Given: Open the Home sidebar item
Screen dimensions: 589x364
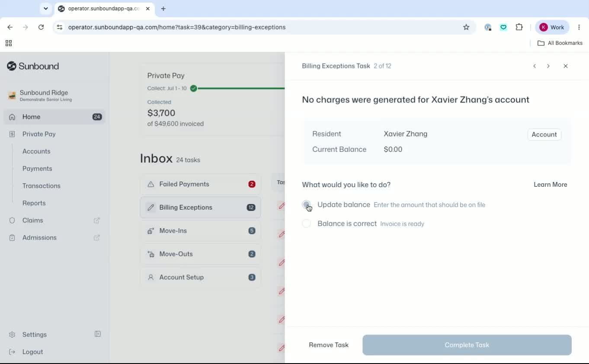Looking at the screenshot, I should click(x=54, y=117).
